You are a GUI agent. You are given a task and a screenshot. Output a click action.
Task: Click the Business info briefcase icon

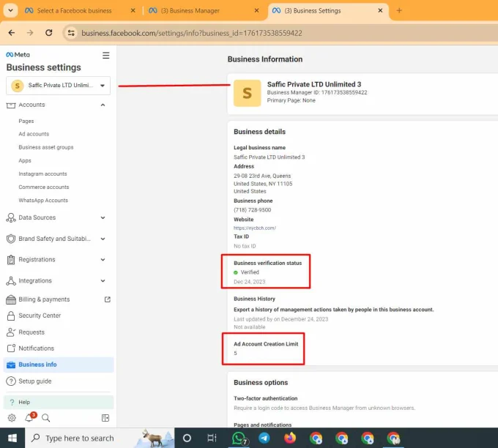click(11, 365)
